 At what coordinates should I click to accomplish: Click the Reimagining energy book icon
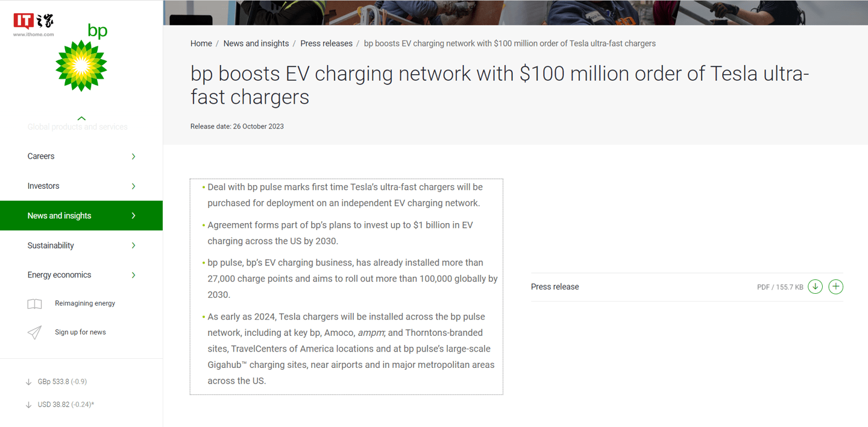coord(34,304)
